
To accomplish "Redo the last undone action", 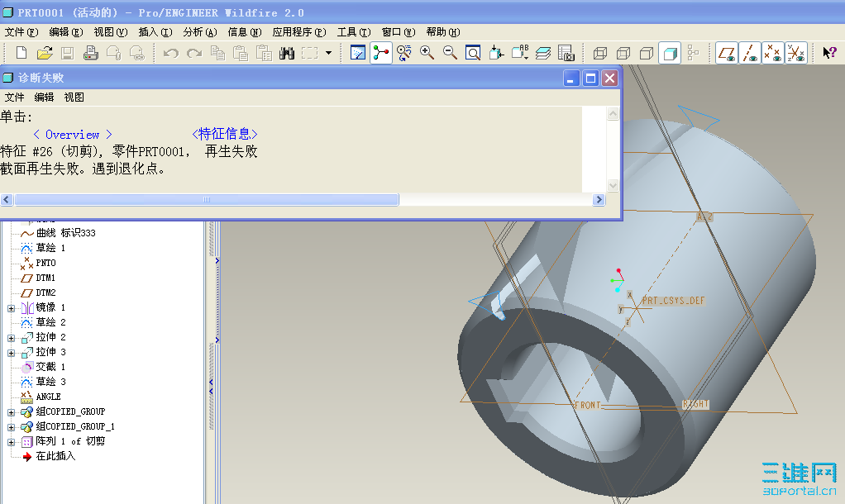I will coord(194,53).
